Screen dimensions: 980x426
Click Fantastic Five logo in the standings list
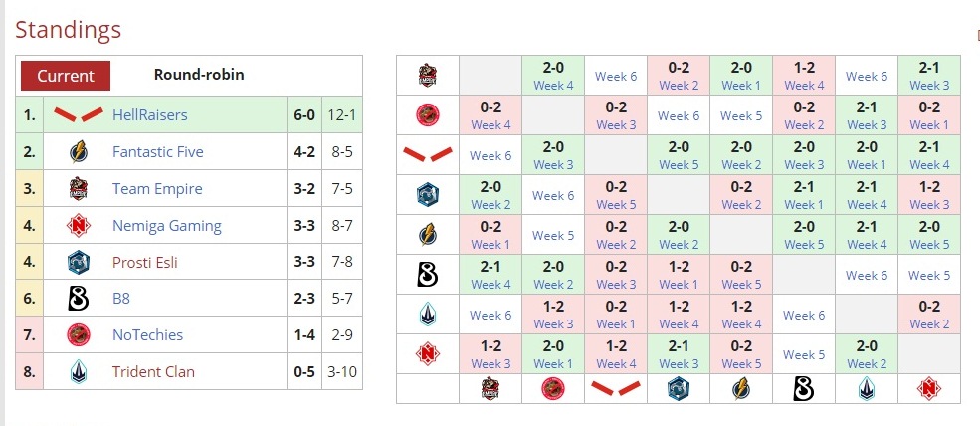pyautogui.click(x=79, y=152)
